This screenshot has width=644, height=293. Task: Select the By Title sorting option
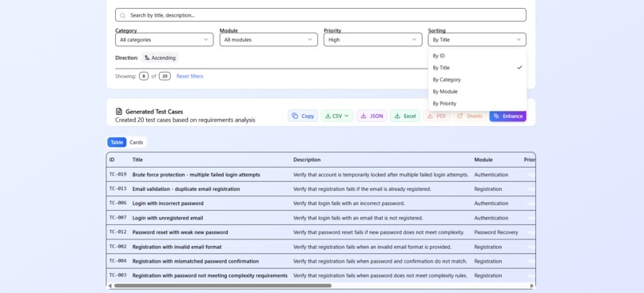point(477,68)
